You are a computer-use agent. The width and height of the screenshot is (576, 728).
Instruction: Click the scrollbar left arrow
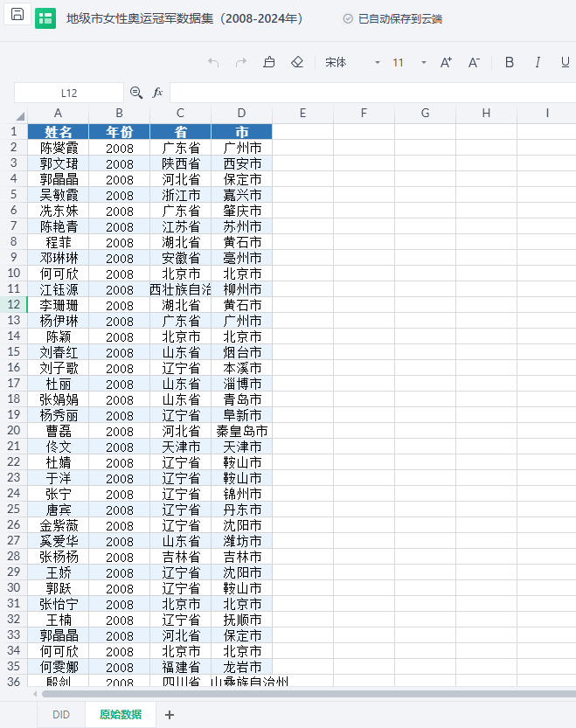pos(35,694)
